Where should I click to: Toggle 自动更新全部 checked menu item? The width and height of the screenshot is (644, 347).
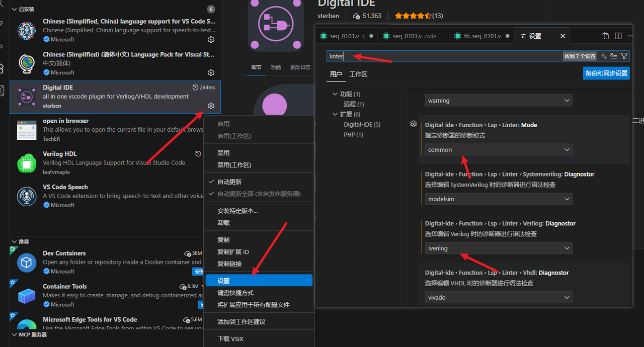click(x=259, y=194)
